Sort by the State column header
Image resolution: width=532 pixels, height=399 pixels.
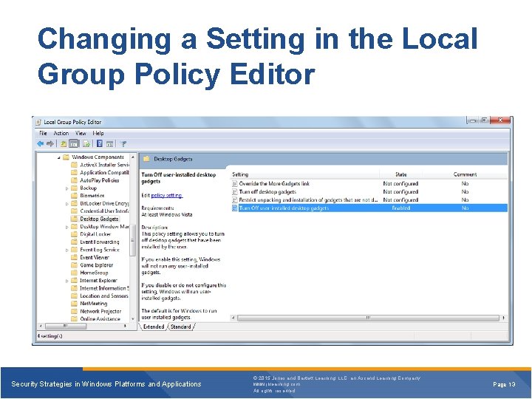tap(400, 174)
